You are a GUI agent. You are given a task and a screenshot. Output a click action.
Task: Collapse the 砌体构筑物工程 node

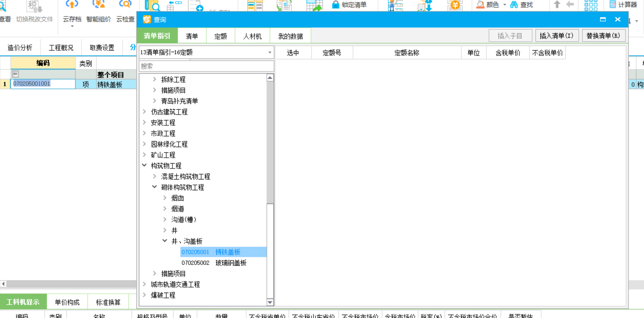[155, 187]
